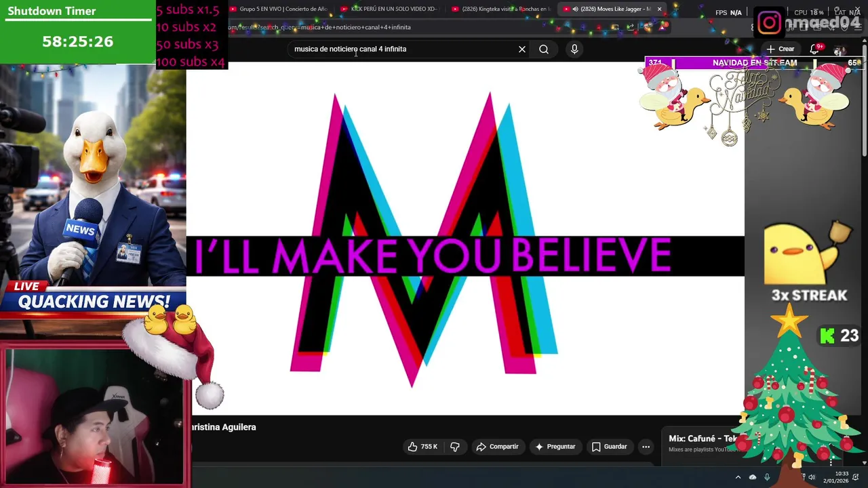Click the page scrollbar on right edge
Viewport: 868px width, 488px height.
[x=865, y=102]
